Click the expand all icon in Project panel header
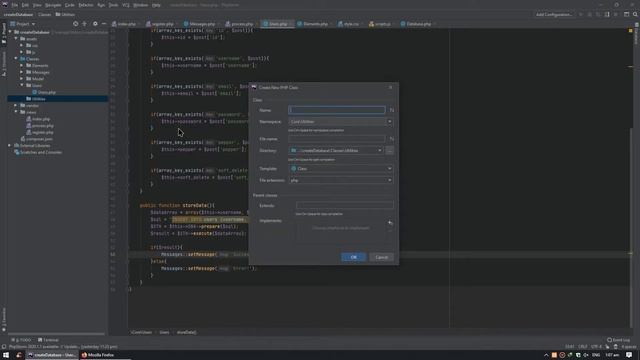This screenshot has height=360, width=640. point(84,24)
